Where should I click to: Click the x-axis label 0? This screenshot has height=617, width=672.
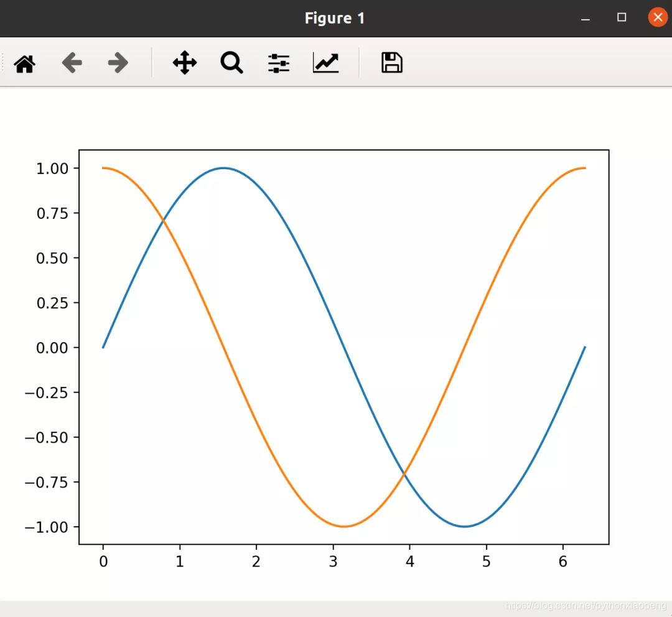[103, 561]
